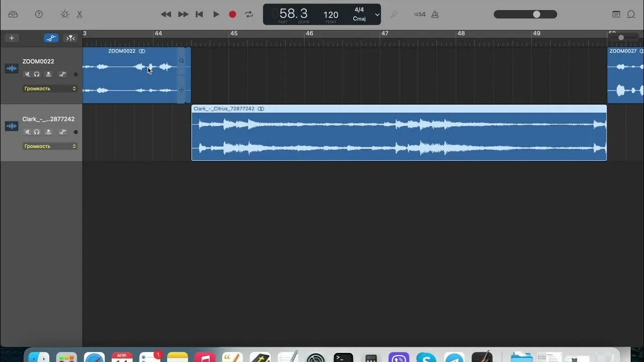Viewport: 644px width, 362px height.
Task: Click bar 47 in the ruler
Action: (385, 34)
